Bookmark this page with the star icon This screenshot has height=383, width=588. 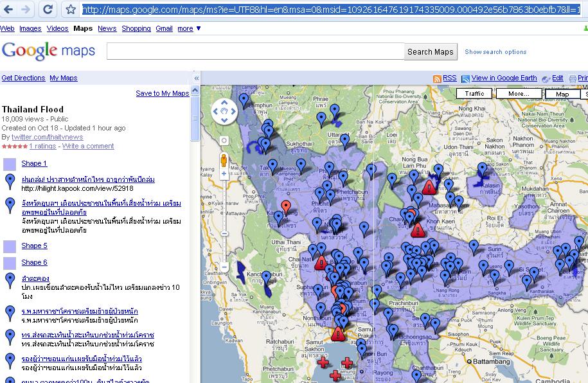[71, 10]
